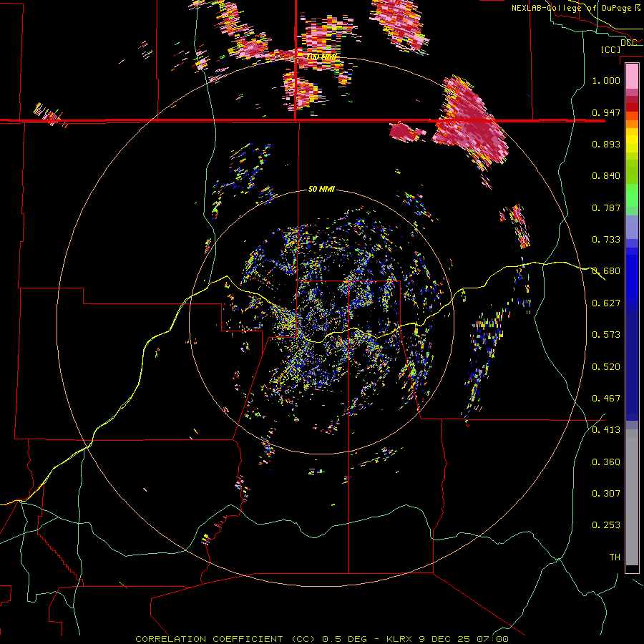
Task: Click the 0.413 scale value
Action: 606,430
